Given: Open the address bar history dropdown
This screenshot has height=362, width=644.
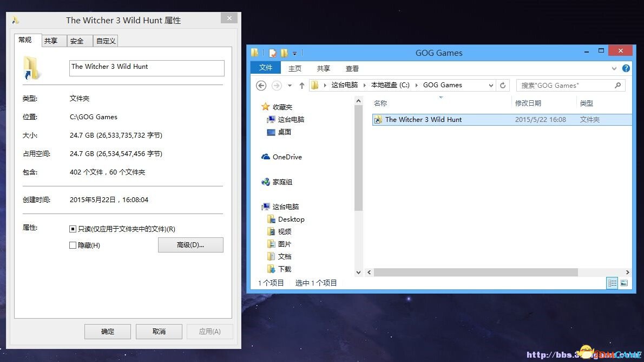Looking at the screenshot, I should [x=491, y=85].
